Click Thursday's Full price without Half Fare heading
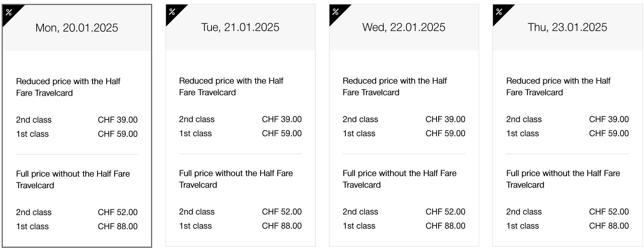The image size is (644, 248). click(563, 179)
